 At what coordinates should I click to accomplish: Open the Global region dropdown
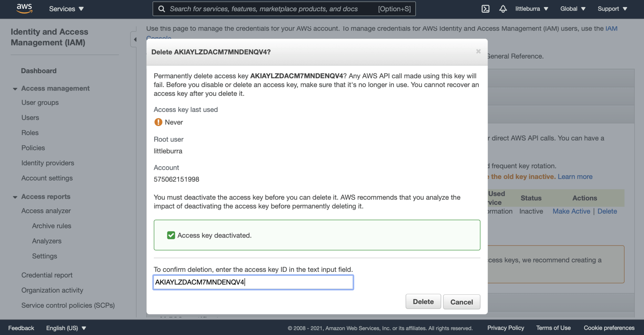pyautogui.click(x=573, y=9)
